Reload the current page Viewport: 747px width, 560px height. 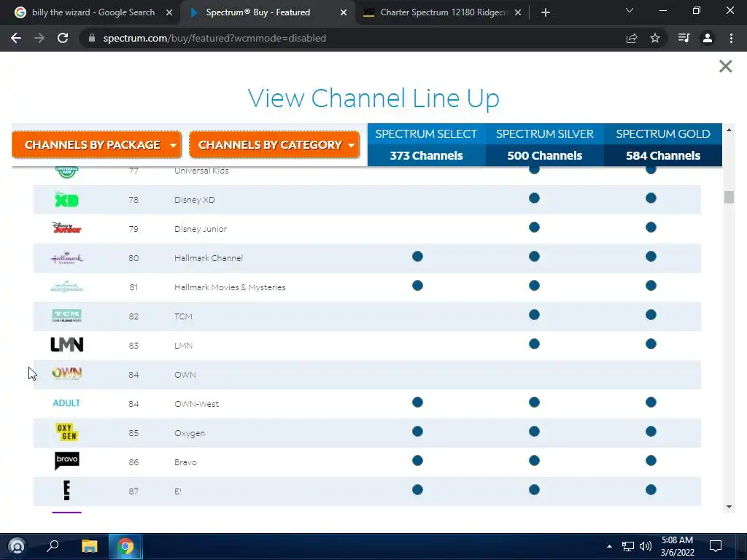point(63,38)
